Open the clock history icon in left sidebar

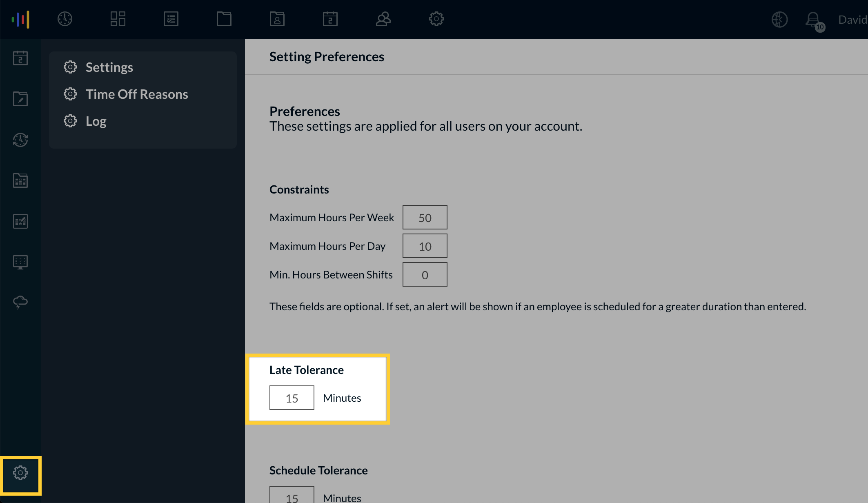[x=20, y=140]
